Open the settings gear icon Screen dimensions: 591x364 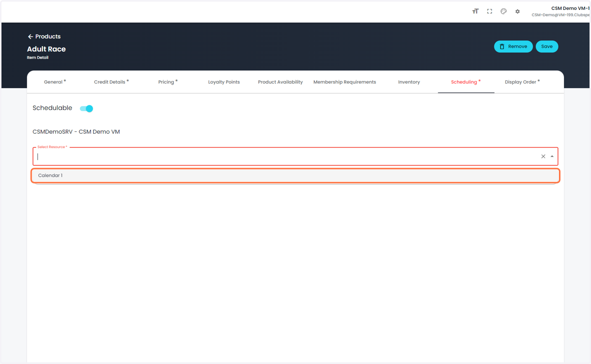coord(518,11)
